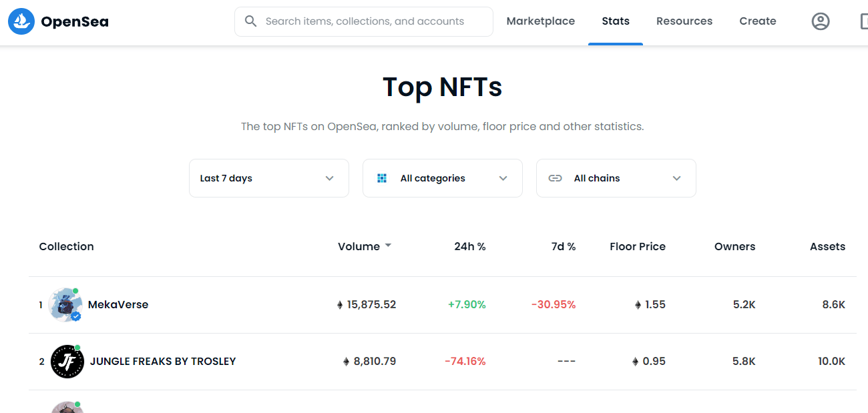Click the Assets column header
Screen dimensions: 868x413
point(828,246)
